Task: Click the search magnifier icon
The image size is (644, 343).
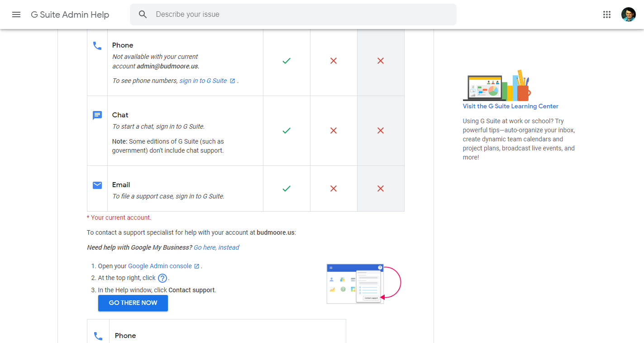Action: 143,14
